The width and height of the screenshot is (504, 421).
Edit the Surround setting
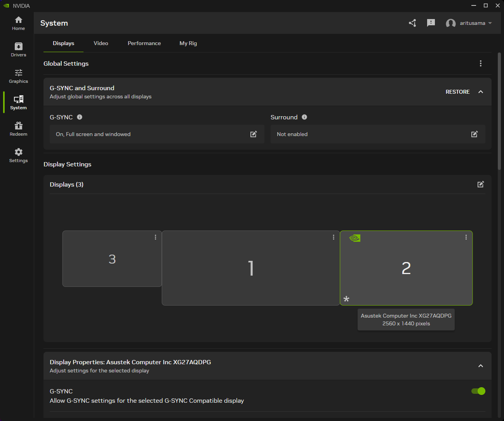coord(474,134)
